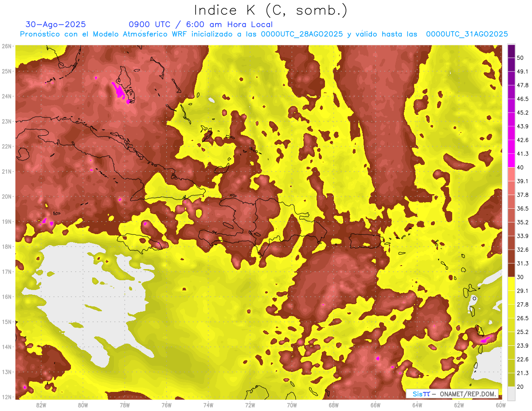
Task: Click the '20N' latitude label
Action: pos(7,196)
